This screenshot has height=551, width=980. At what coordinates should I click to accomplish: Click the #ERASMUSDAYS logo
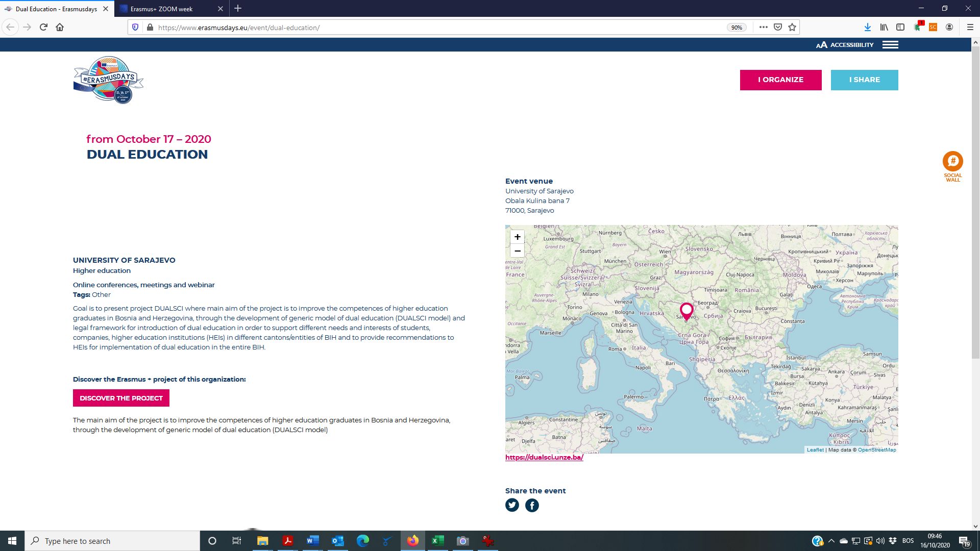pos(108,80)
